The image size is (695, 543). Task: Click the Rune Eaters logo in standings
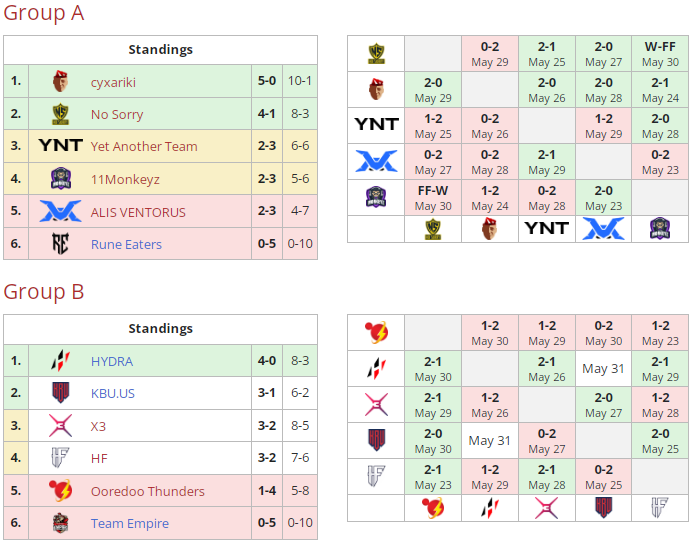click(x=60, y=244)
